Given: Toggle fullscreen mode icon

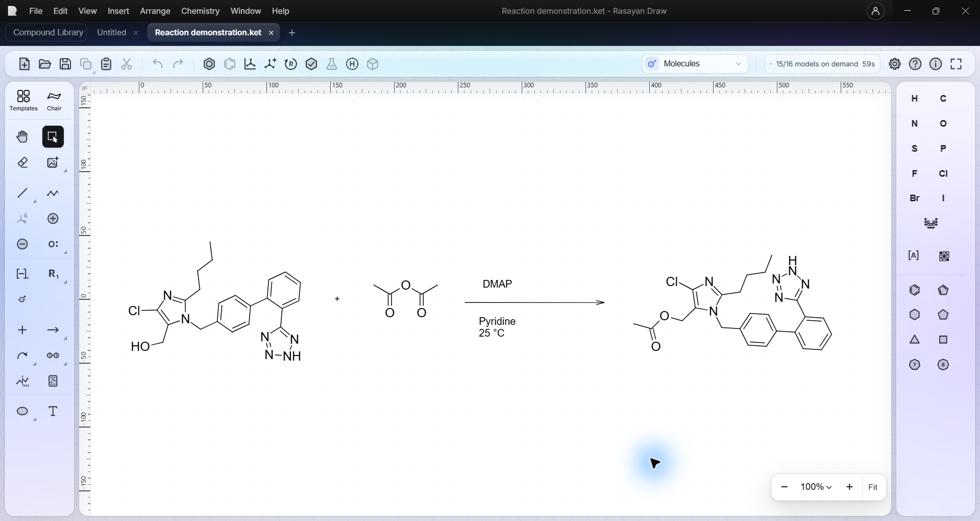Looking at the screenshot, I should coord(956,64).
